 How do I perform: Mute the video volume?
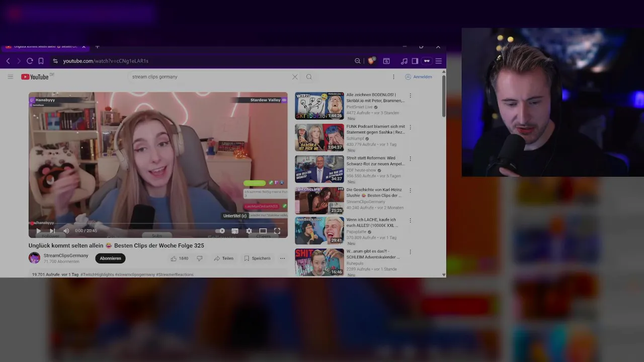(66, 231)
